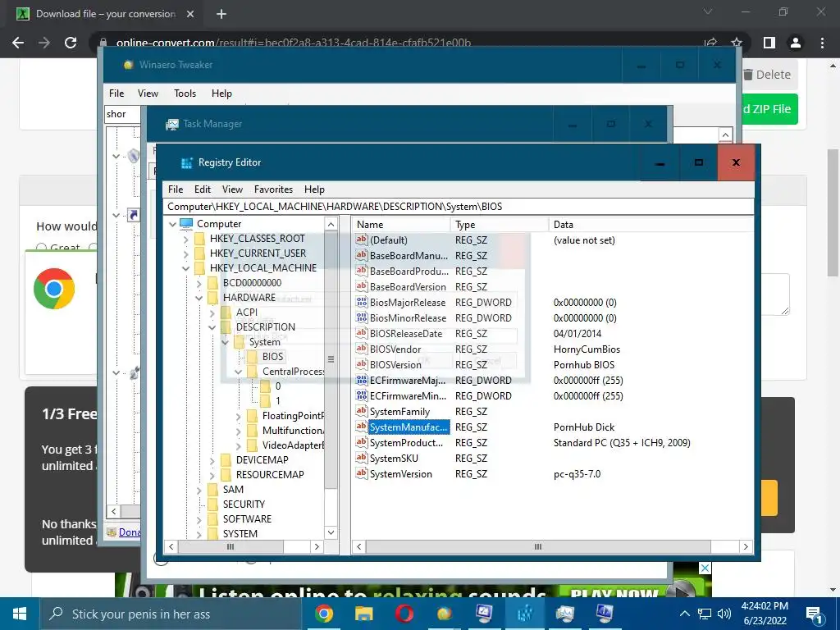Reload the Chrome page

[71, 43]
